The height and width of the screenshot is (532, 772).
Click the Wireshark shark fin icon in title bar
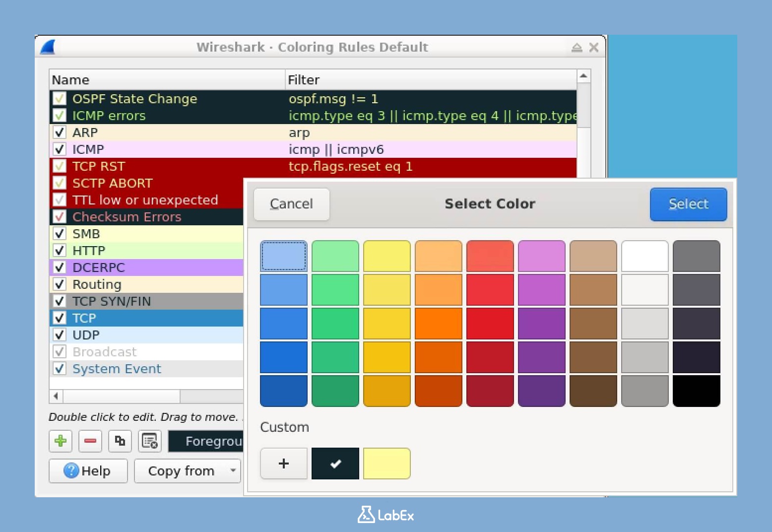coord(48,47)
